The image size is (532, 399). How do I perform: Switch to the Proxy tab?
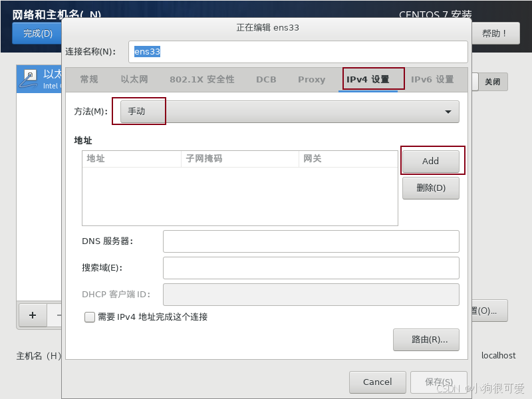[x=311, y=79]
